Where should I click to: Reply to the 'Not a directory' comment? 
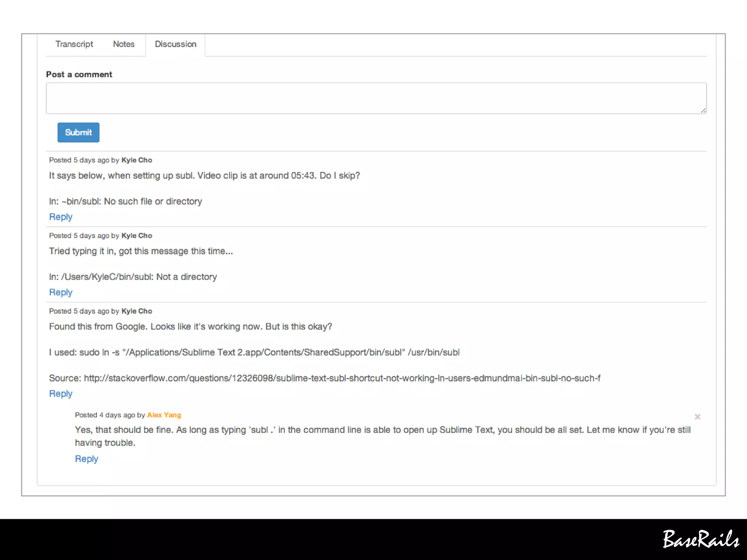coord(61,292)
